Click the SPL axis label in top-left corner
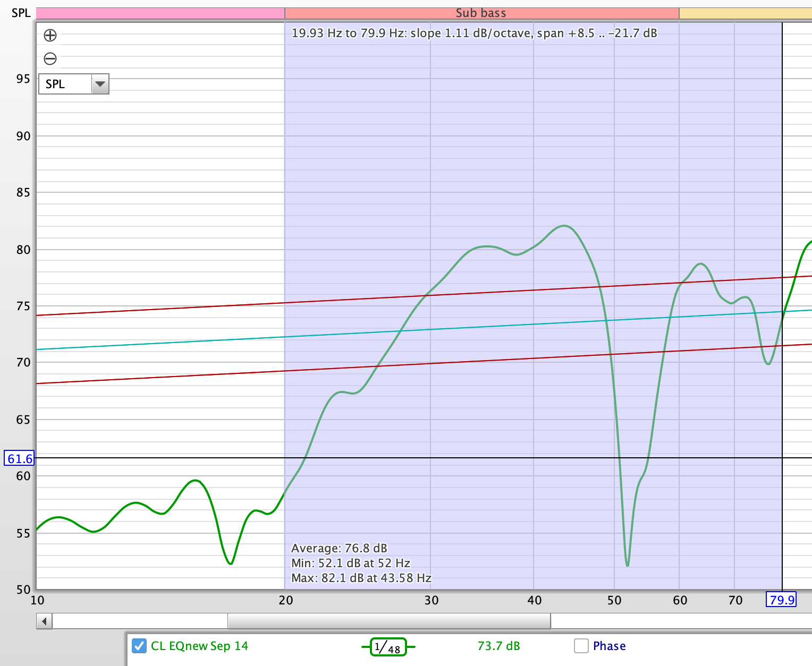The width and height of the screenshot is (812, 666). click(x=21, y=13)
